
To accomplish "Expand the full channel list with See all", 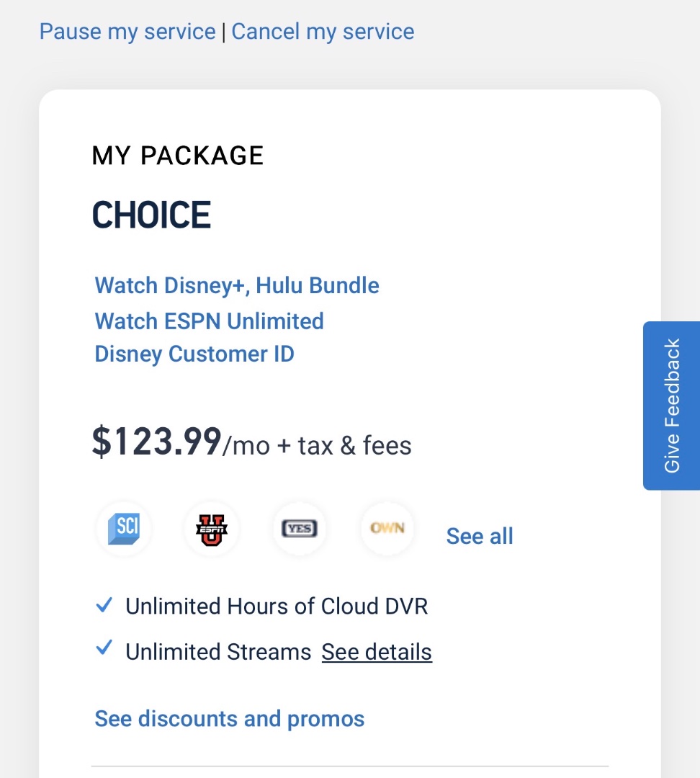I will click(x=480, y=536).
